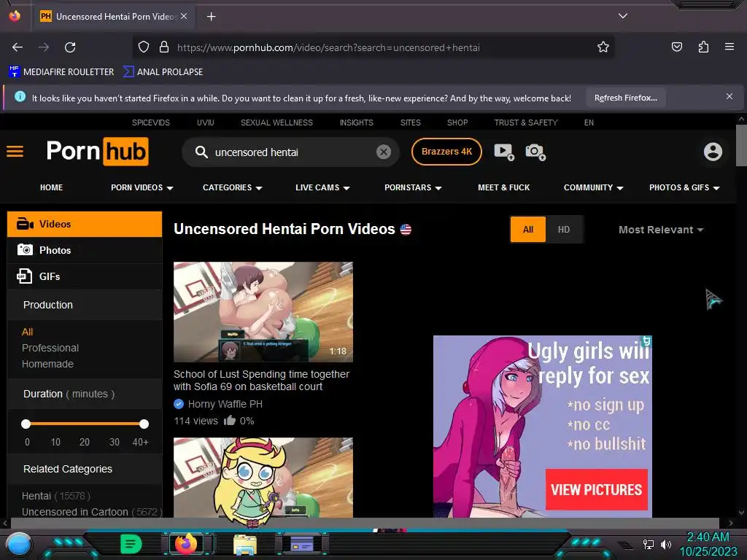Open a new browser tab
747x560 pixels.
click(x=211, y=17)
